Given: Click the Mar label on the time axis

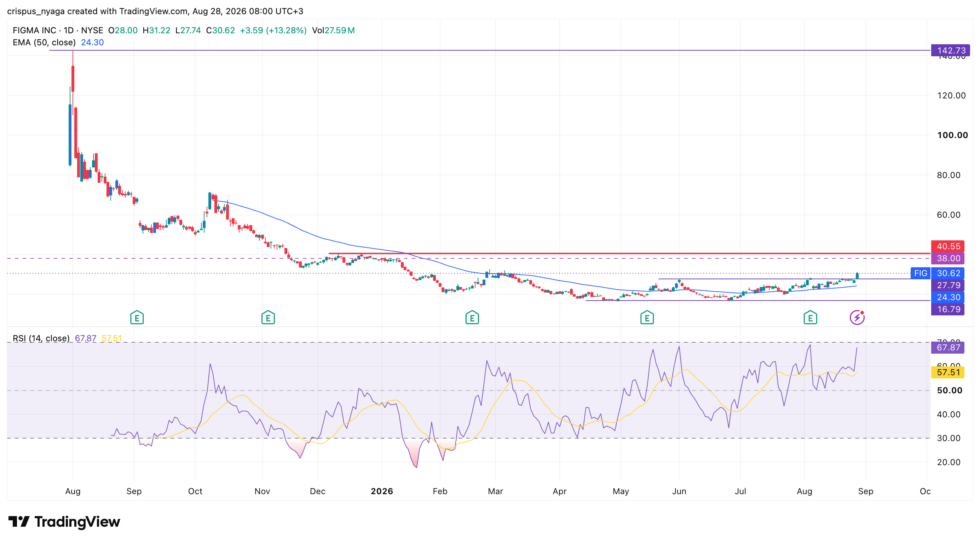Looking at the screenshot, I should coord(495,491).
